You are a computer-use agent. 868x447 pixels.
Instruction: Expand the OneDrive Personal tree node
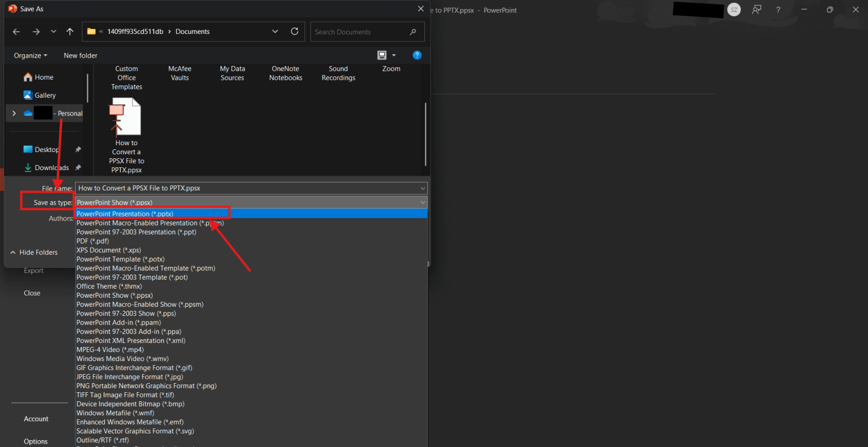(x=14, y=113)
